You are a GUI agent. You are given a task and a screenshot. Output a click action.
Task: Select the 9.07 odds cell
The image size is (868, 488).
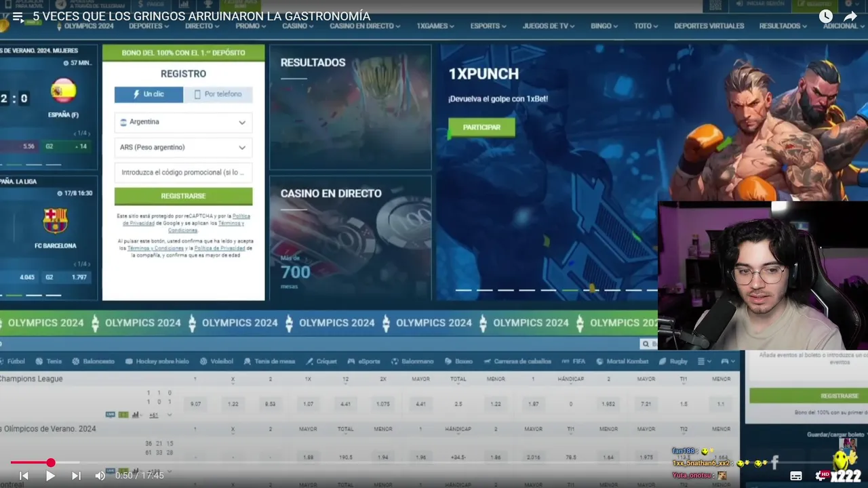(195, 404)
